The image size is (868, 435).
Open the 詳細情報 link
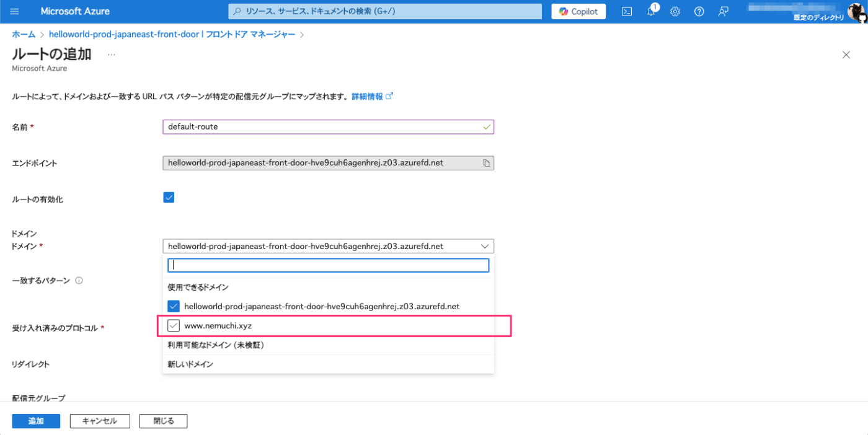pos(372,97)
